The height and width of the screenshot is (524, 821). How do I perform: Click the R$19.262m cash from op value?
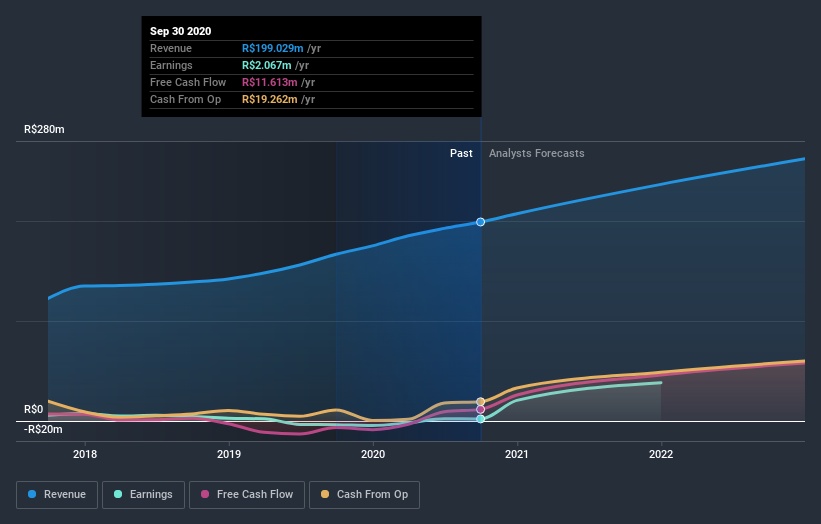(x=270, y=99)
